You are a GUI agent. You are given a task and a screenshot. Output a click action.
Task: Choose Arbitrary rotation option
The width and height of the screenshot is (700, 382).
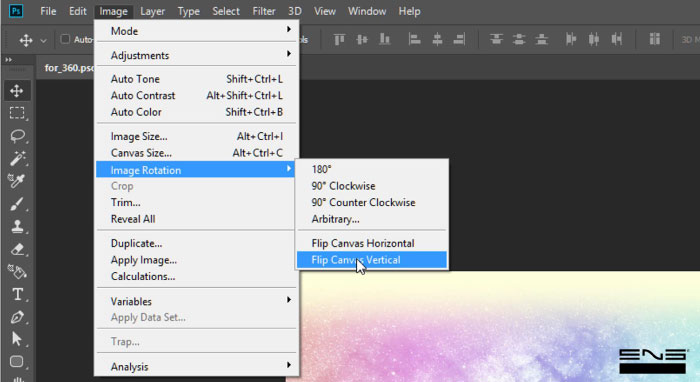tap(372, 219)
